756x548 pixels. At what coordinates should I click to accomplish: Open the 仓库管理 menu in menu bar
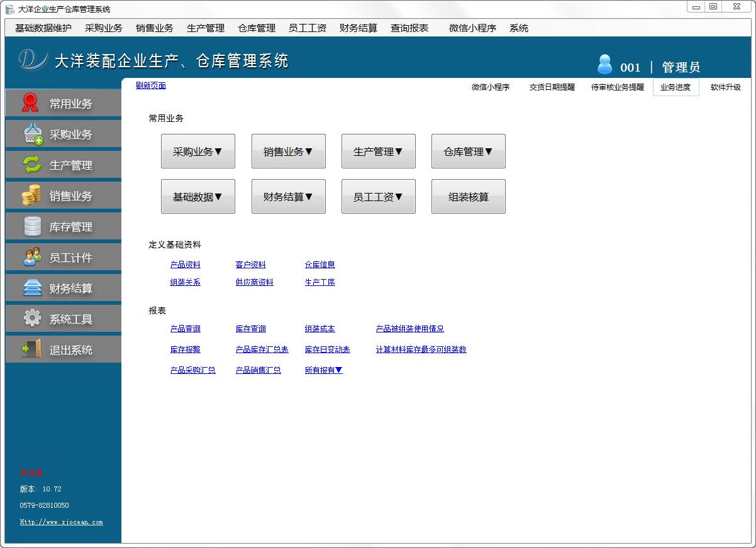click(257, 28)
